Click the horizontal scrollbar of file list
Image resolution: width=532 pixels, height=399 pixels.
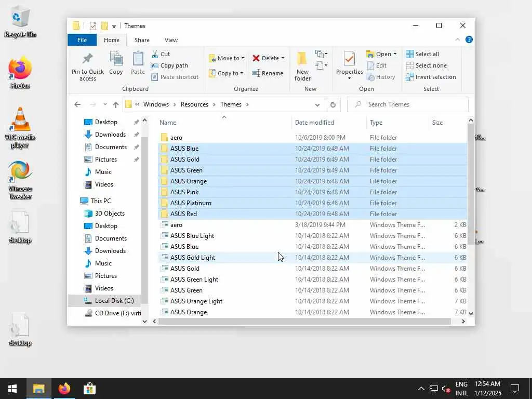click(304, 321)
